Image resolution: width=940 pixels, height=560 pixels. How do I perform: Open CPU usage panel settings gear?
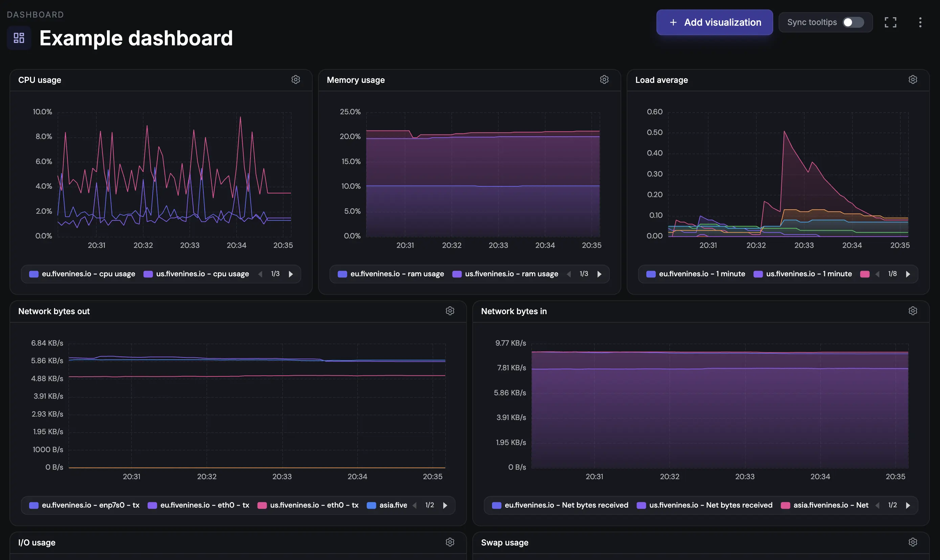[296, 79]
